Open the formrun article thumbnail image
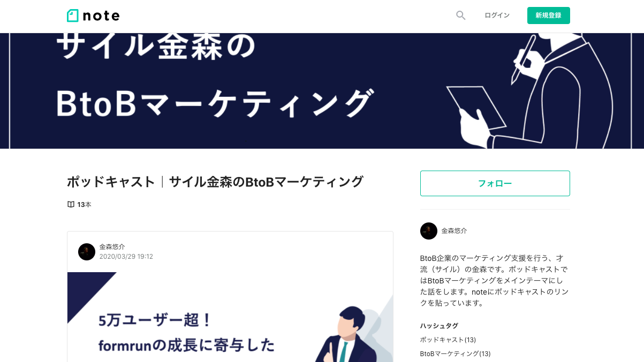Viewport: 644px width, 362px height. coord(230,317)
